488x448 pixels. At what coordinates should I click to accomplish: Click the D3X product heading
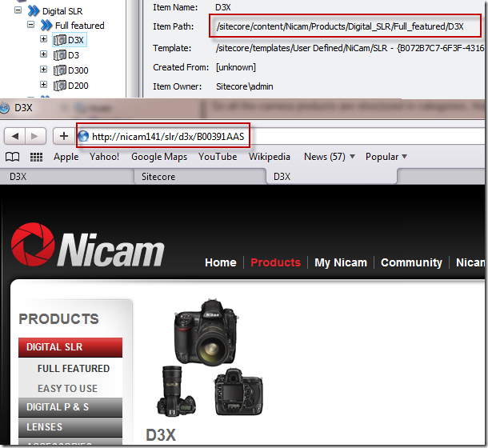coord(161,435)
